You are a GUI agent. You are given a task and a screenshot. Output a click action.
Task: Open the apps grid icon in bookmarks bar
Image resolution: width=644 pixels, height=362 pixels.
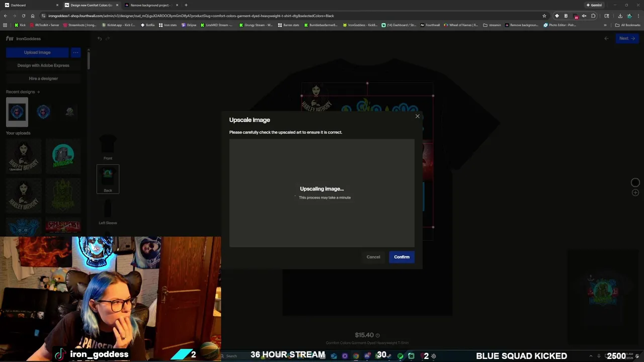coord(5,25)
